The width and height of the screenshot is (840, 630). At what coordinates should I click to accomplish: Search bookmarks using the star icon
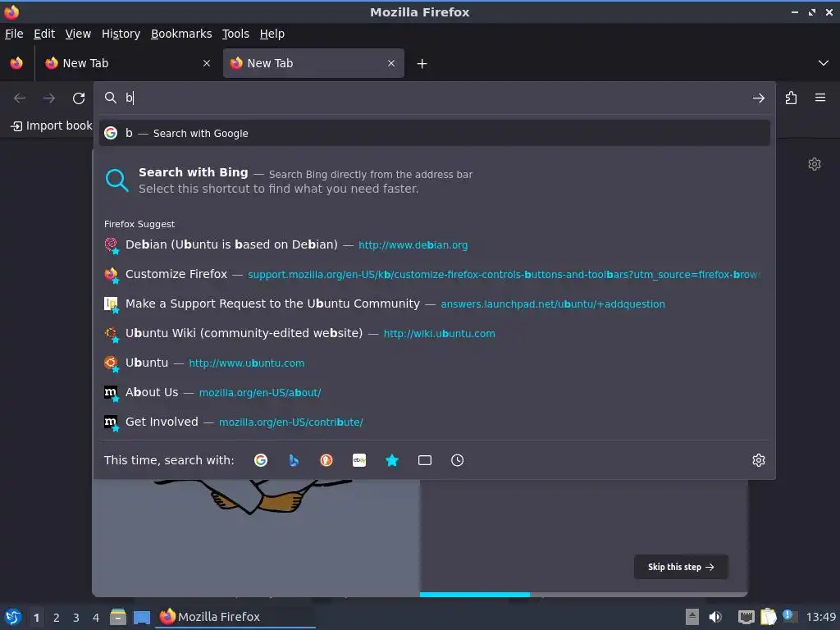pos(392,460)
